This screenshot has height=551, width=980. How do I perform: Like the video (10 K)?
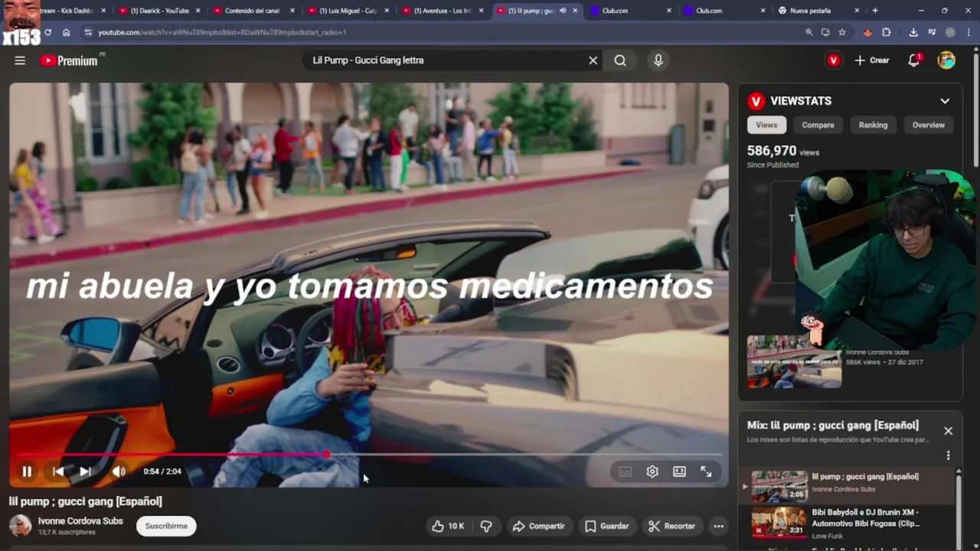[448, 526]
